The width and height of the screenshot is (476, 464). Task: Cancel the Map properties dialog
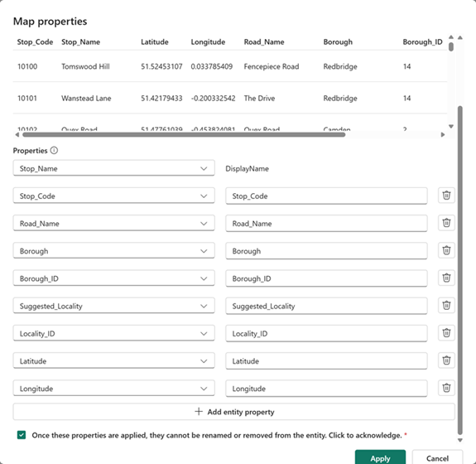click(437, 458)
